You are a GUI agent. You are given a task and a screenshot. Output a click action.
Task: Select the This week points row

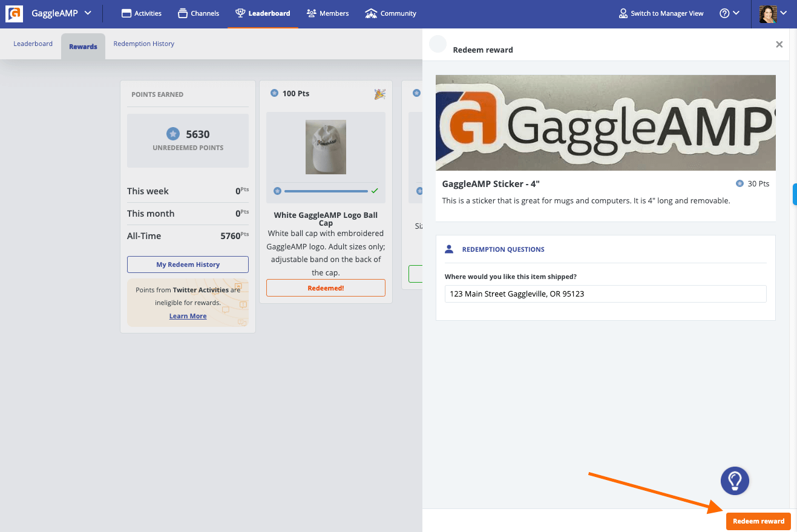click(x=188, y=191)
